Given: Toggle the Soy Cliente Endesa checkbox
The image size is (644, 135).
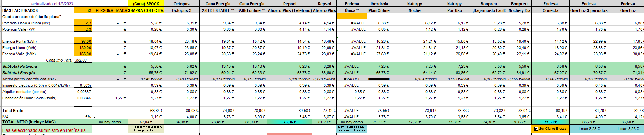Looking at the screenshot, I should click(x=536, y=129).
